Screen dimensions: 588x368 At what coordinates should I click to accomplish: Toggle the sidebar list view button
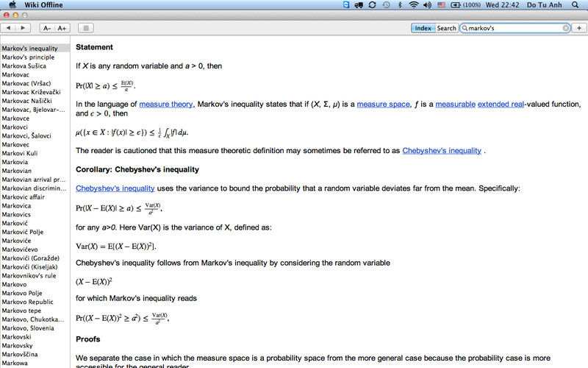pyautogui.click(x=86, y=28)
